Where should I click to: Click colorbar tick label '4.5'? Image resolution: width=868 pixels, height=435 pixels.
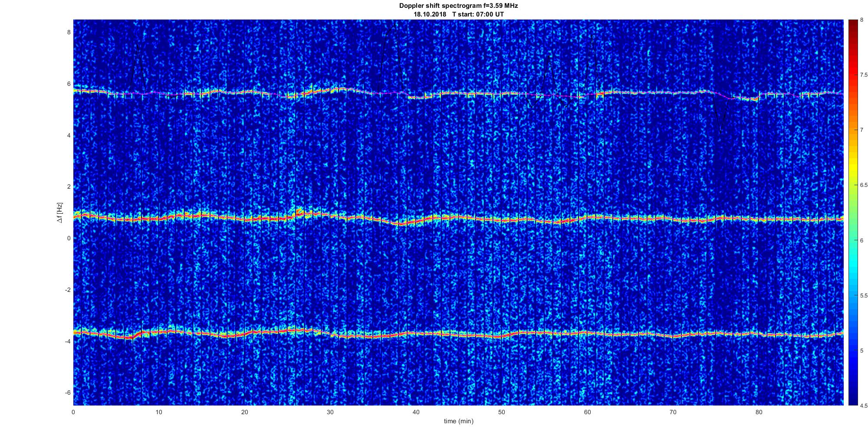[864, 406]
